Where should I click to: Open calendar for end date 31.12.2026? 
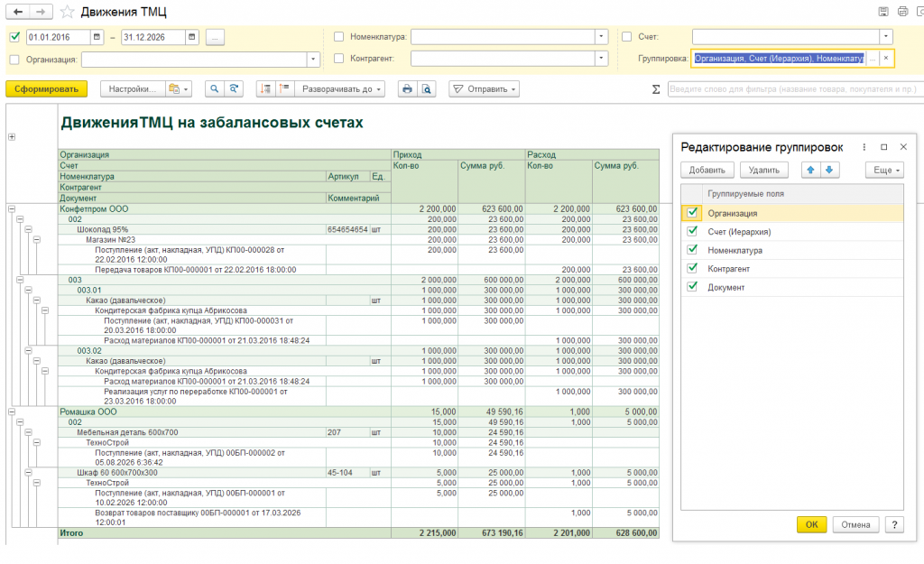(191, 37)
